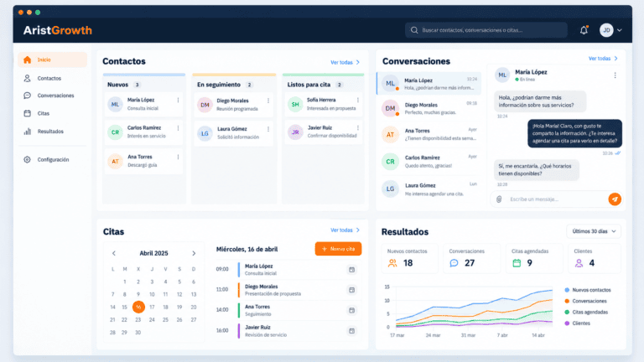Click the ML avatar on María López card
The image size is (644, 362).
(116, 104)
